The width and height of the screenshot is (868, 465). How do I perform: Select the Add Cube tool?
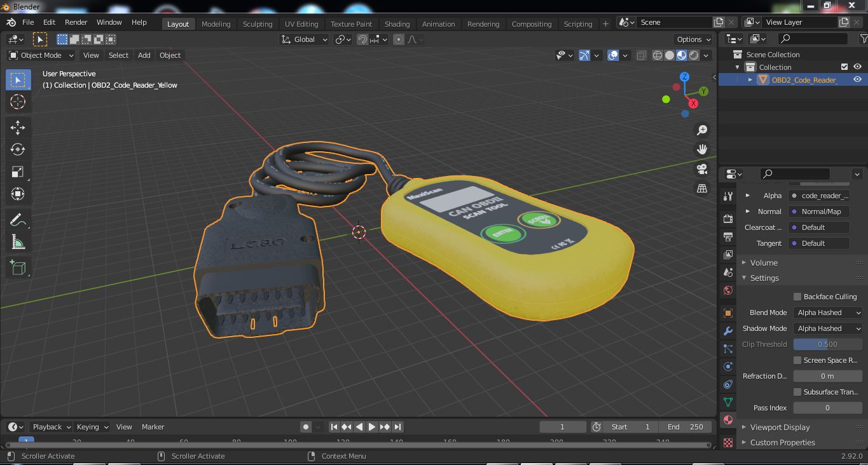[x=18, y=269]
